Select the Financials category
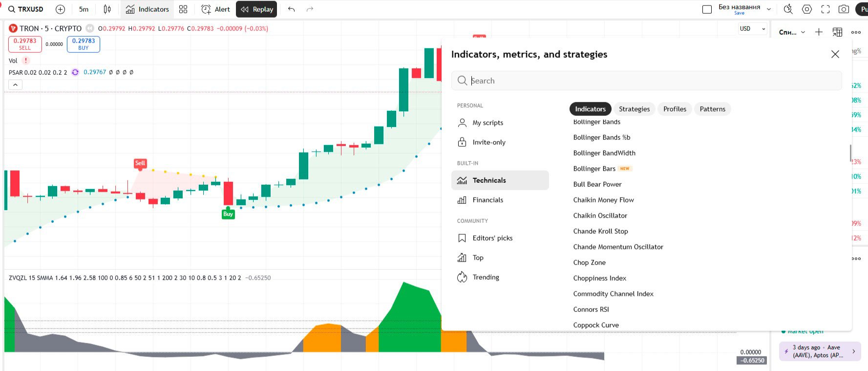868x371 pixels. (x=487, y=200)
